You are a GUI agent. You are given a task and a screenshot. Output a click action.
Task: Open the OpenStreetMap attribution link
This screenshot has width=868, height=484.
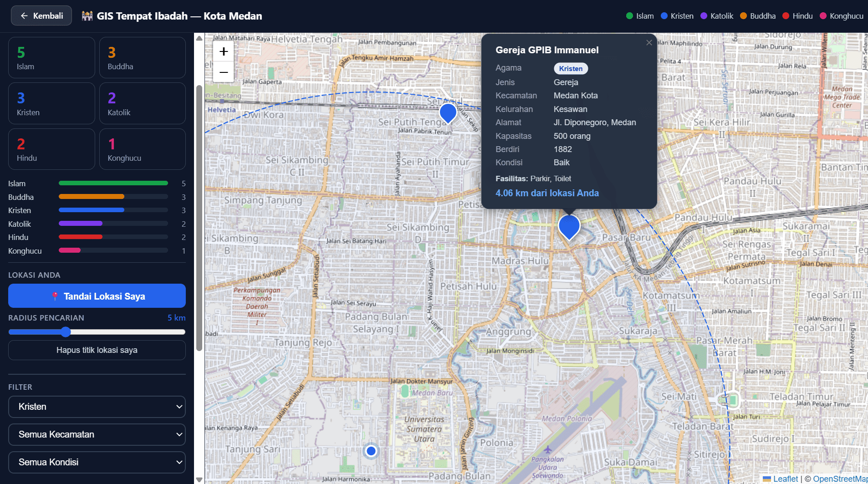tap(840, 479)
